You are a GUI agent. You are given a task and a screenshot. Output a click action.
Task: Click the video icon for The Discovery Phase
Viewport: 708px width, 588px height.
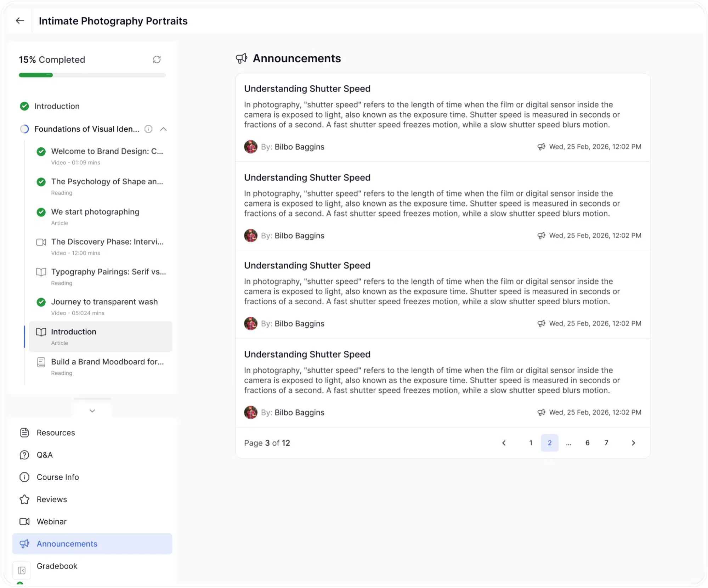[41, 242]
